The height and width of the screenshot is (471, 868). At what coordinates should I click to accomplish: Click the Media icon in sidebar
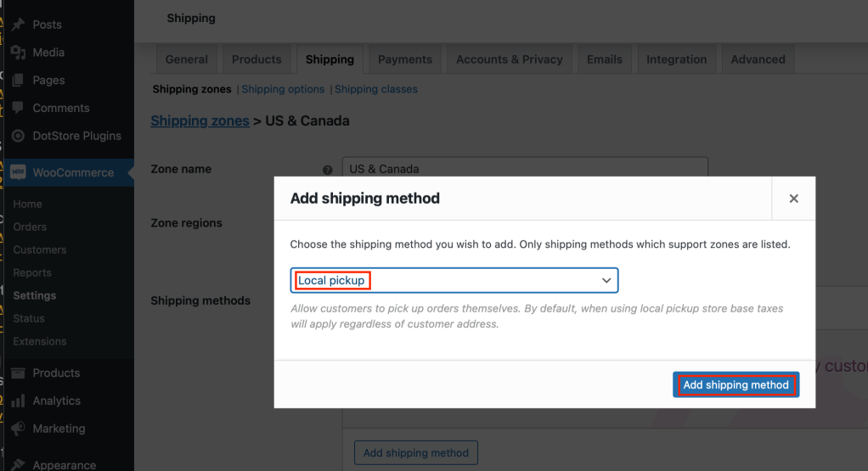click(19, 52)
